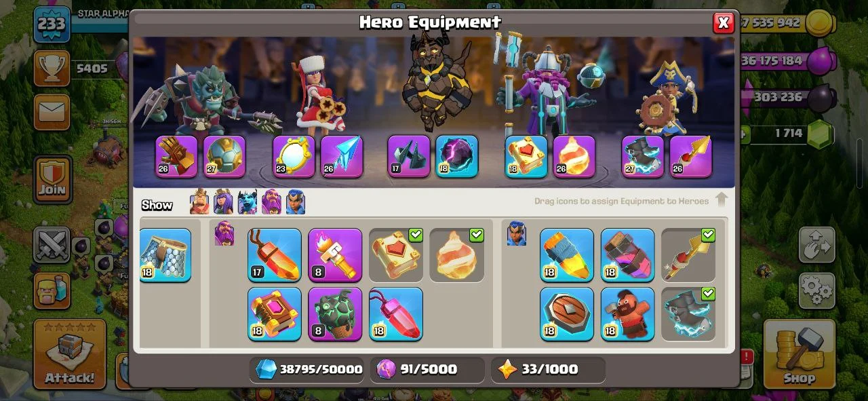
Task: Toggle Archer Queen filter in Show row
Action: [x=223, y=202]
